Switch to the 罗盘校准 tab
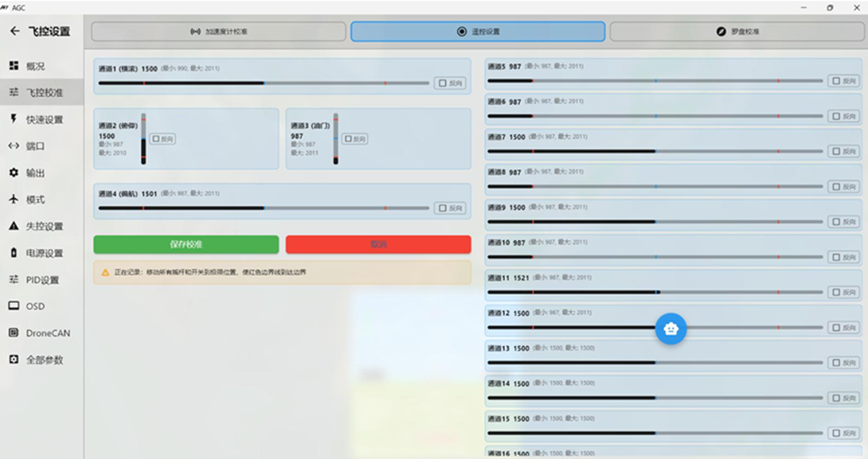 coord(737,32)
